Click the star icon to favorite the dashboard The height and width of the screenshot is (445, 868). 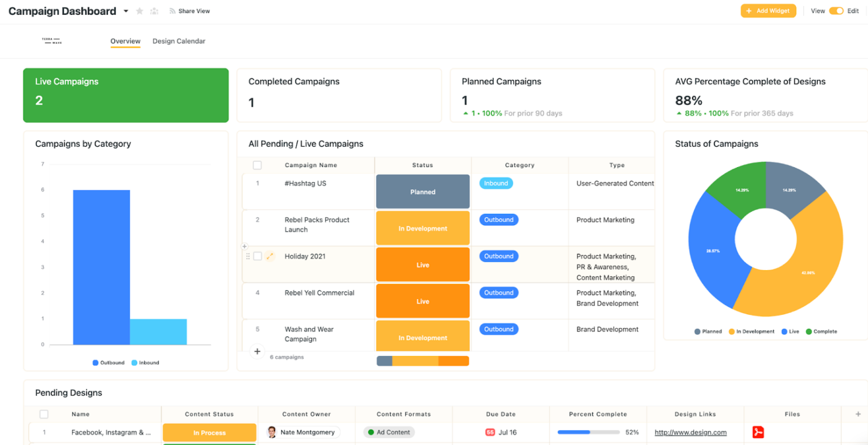click(x=139, y=11)
